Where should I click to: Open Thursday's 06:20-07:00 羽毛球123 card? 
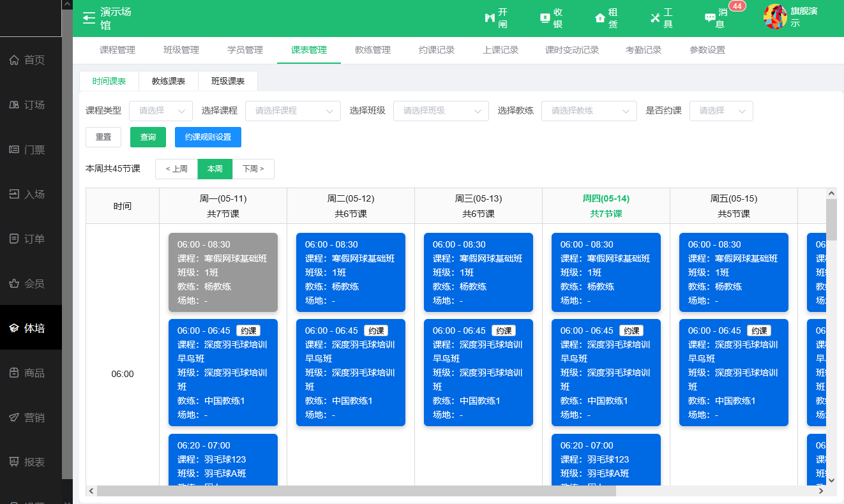click(x=606, y=459)
